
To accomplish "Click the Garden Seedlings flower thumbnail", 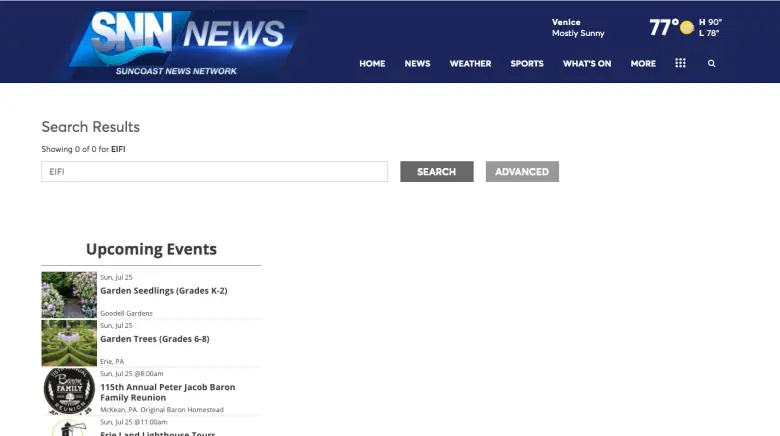I will (69, 295).
